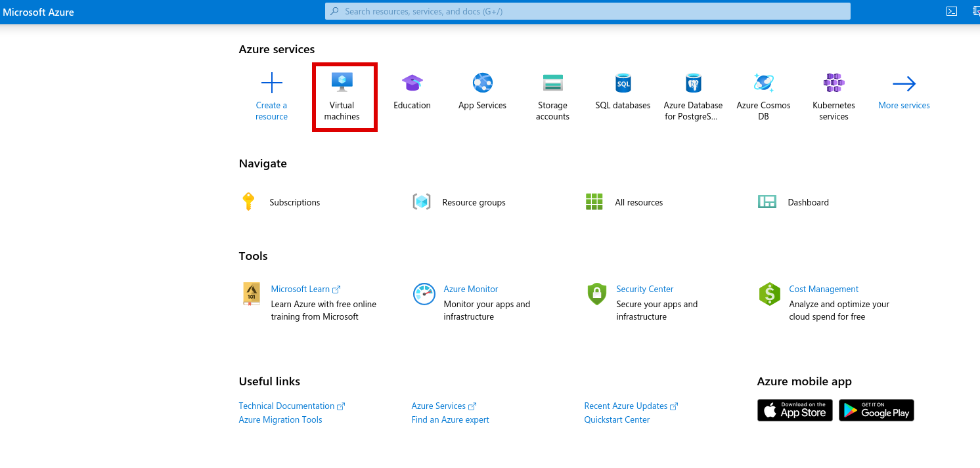This screenshot has height=468, width=980.
Task: Open the Azure Database for PostgreSQL icon
Action: click(x=693, y=83)
